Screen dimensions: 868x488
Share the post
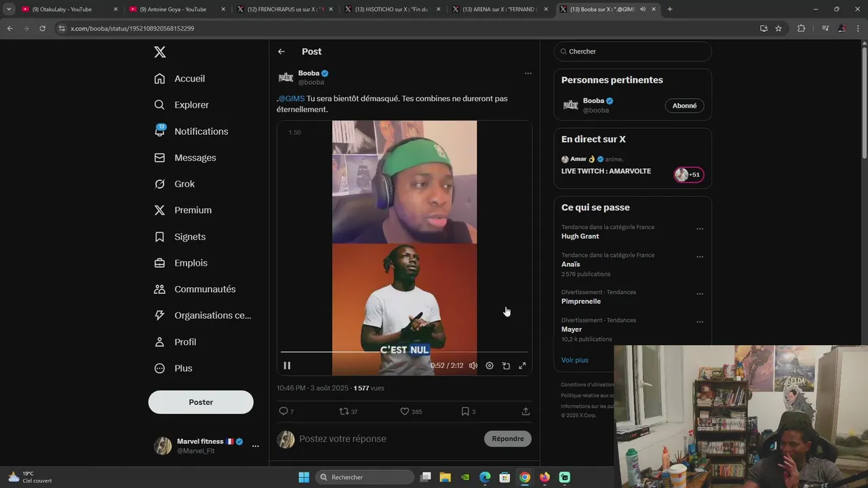pos(526,411)
